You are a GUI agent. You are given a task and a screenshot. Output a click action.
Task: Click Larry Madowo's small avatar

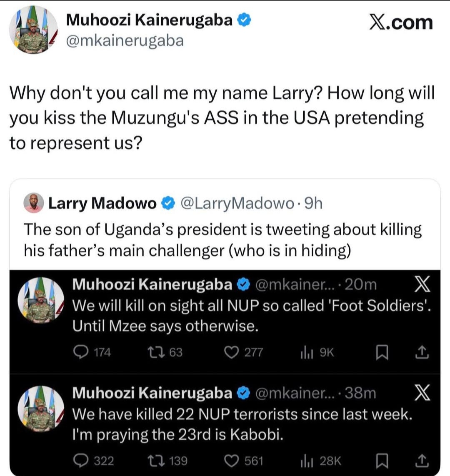(33, 204)
